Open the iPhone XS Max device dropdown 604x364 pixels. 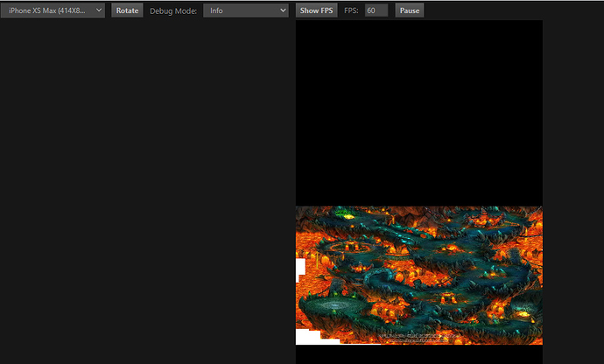click(x=53, y=10)
